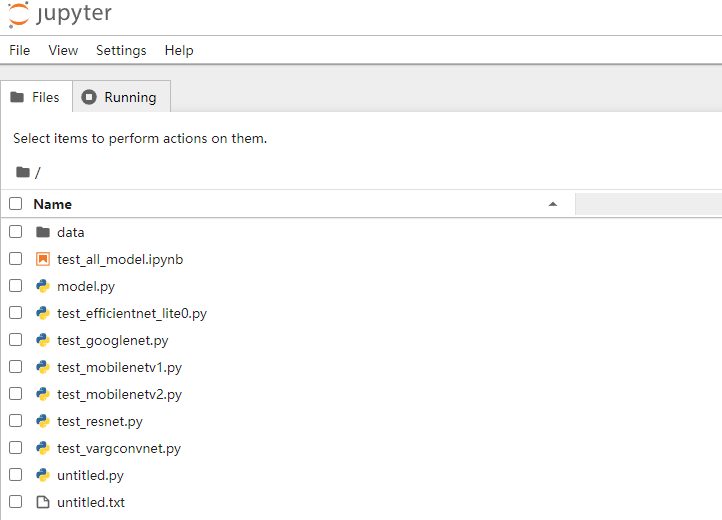722x520 pixels.
Task: Open the Help menu
Action: [x=179, y=50]
